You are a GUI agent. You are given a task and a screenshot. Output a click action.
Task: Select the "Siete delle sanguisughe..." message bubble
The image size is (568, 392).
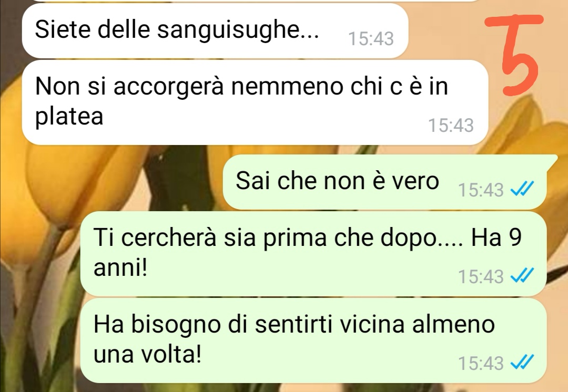click(x=215, y=31)
